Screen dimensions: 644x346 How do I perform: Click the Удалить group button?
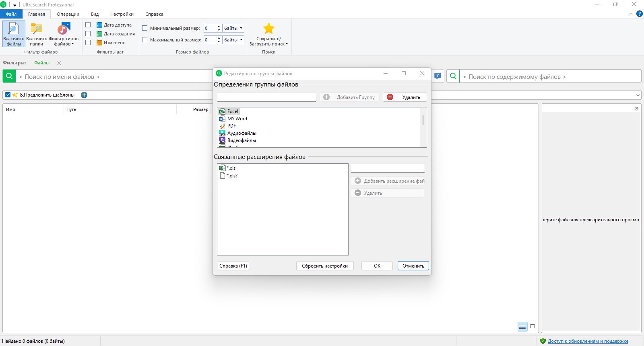click(x=405, y=97)
